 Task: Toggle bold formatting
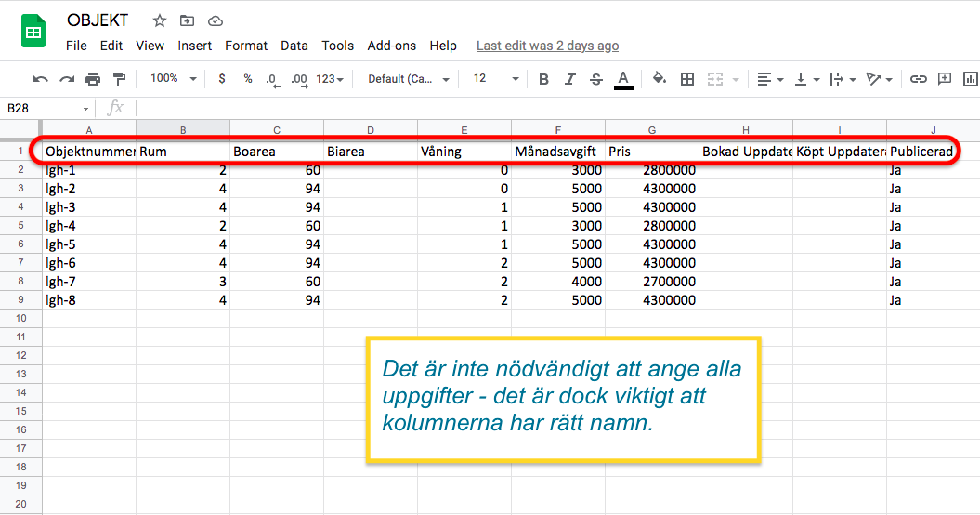[x=544, y=79]
